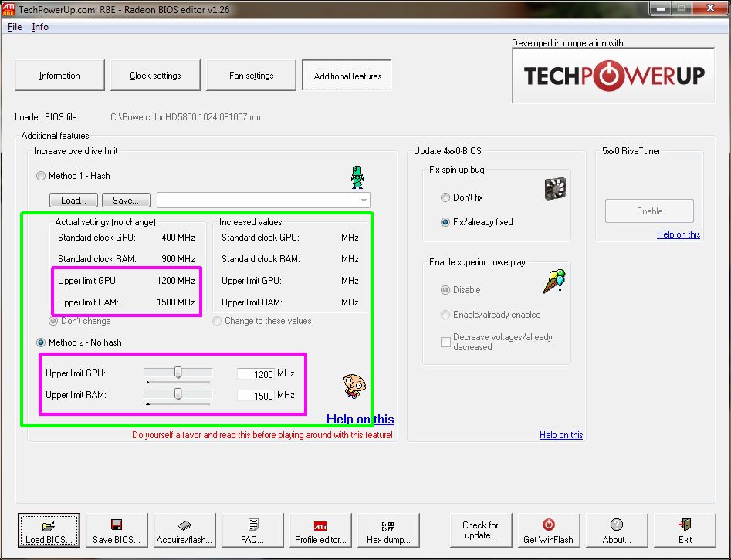Select Disable under superior powerplay
Image resolution: width=731 pixels, height=560 pixels.
click(445, 290)
